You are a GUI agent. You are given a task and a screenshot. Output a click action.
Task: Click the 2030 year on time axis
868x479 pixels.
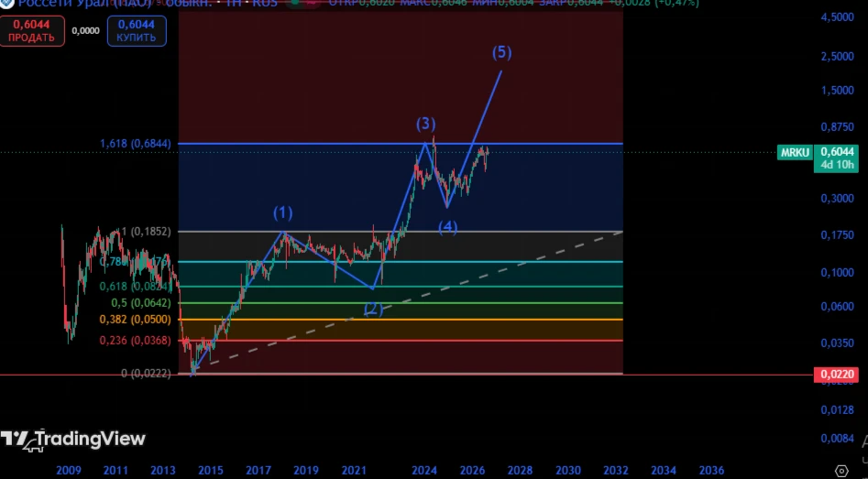coord(568,471)
